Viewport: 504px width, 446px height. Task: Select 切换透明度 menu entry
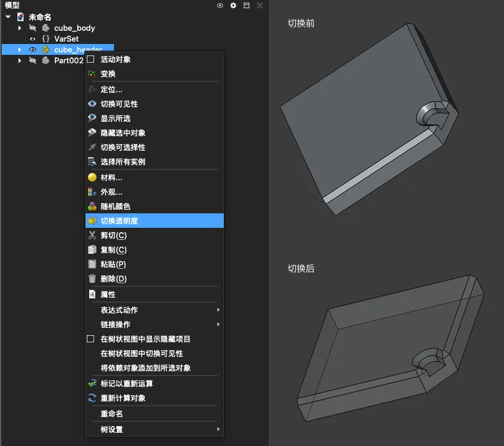click(x=119, y=221)
